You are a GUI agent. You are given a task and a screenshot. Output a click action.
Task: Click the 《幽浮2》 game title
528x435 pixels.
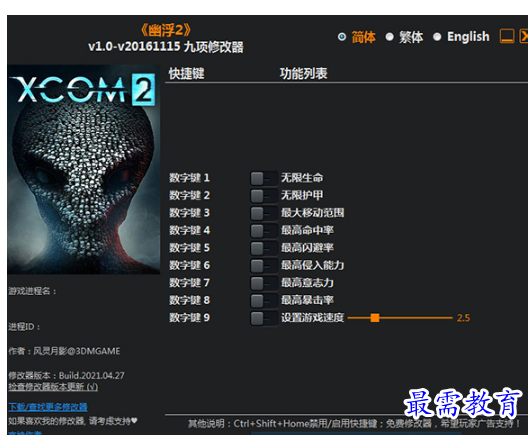click(166, 30)
